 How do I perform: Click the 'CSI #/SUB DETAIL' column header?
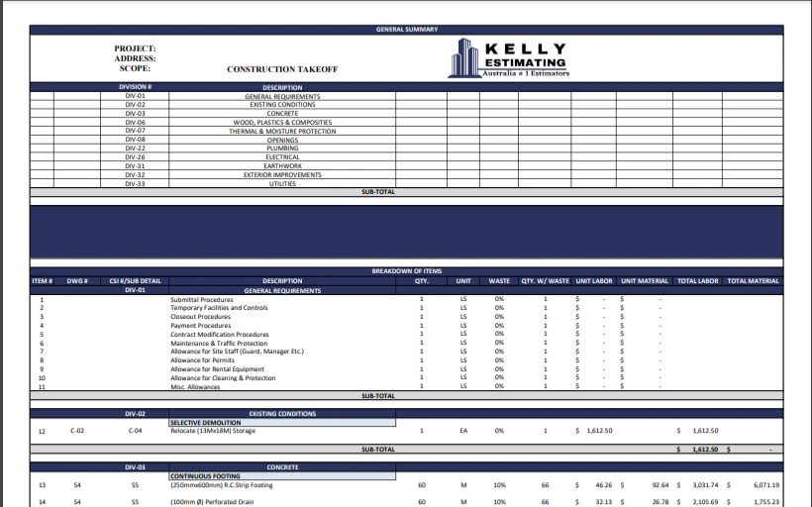click(135, 281)
